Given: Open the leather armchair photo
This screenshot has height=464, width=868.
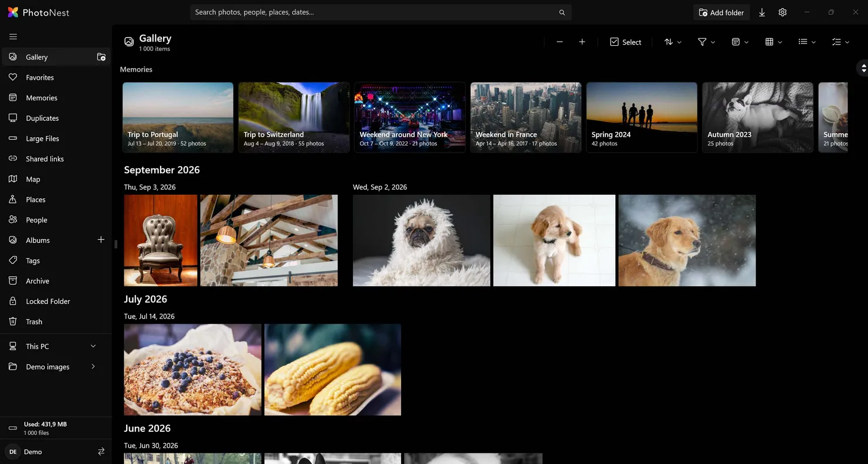Looking at the screenshot, I should pyautogui.click(x=161, y=241).
